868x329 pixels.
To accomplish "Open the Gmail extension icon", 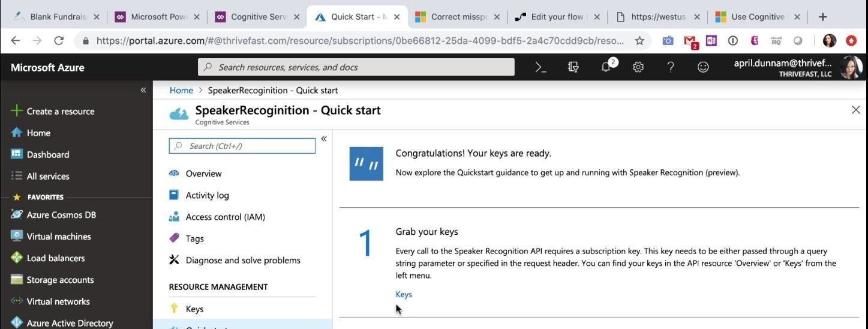I will [691, 42].
